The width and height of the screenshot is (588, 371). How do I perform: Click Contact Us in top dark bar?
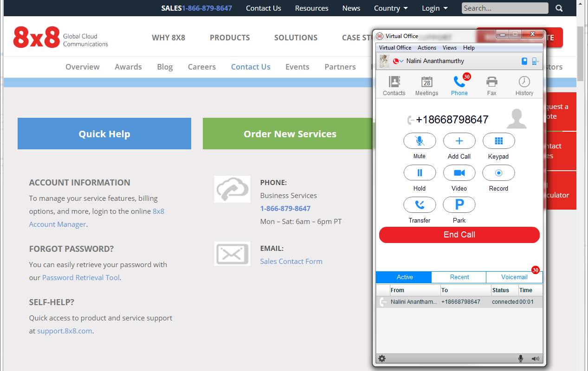pyautogui.click(x=264, y=8)
